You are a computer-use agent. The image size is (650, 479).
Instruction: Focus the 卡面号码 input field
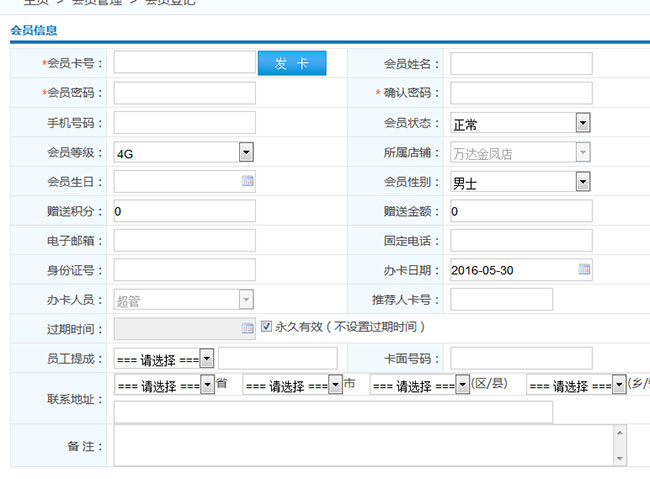(521, 358)
